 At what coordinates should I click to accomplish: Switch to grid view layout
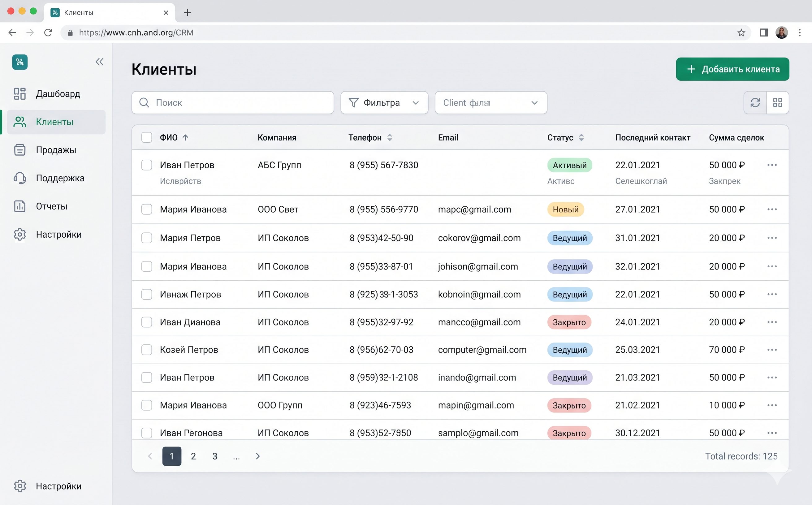(778, 102)
